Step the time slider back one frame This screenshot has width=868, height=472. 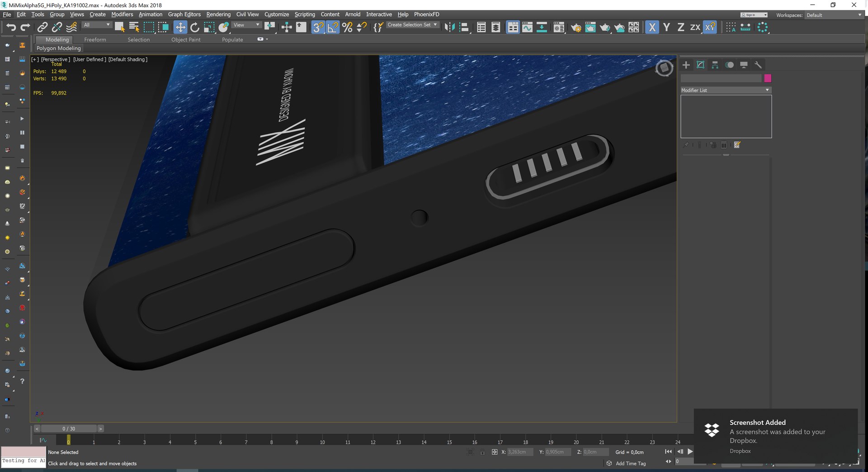pos(37,429)
